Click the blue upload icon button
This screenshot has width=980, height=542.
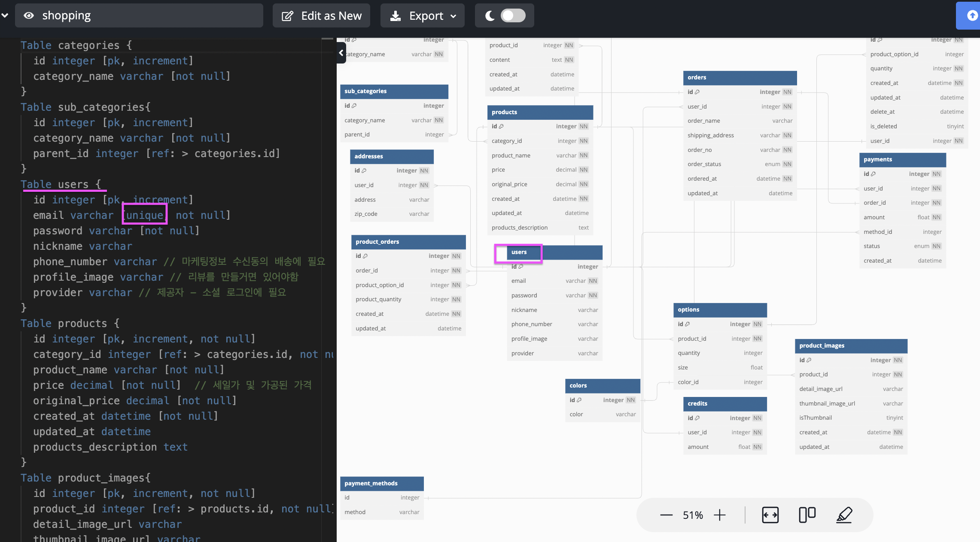point(972,16)
